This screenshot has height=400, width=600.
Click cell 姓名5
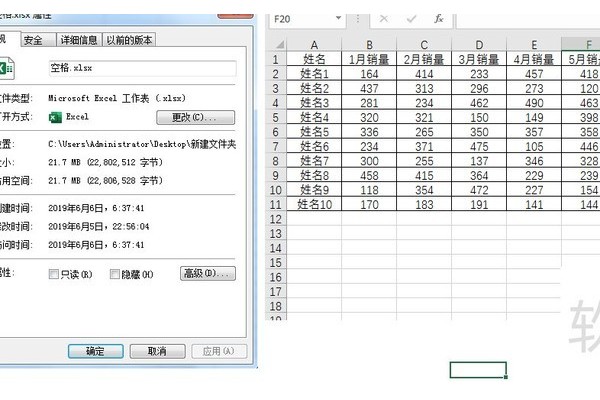click(x=314, y=132)
